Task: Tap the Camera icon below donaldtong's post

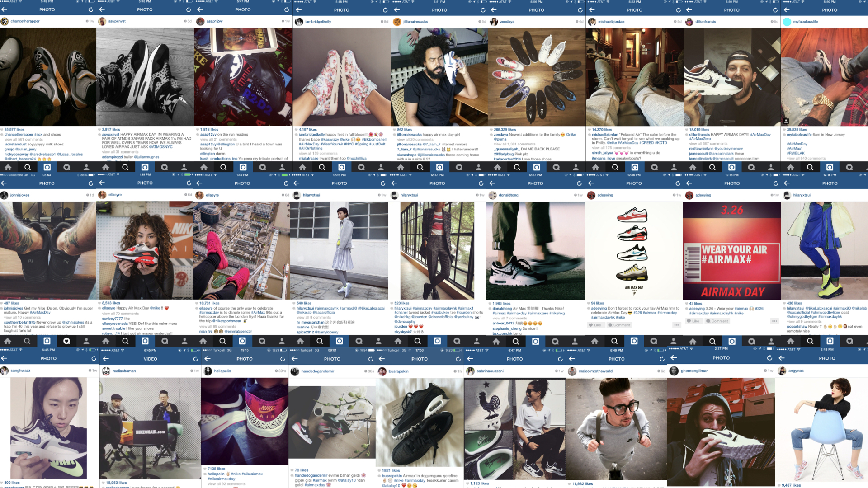Action: pyautogui.click(x=535, y=341)
